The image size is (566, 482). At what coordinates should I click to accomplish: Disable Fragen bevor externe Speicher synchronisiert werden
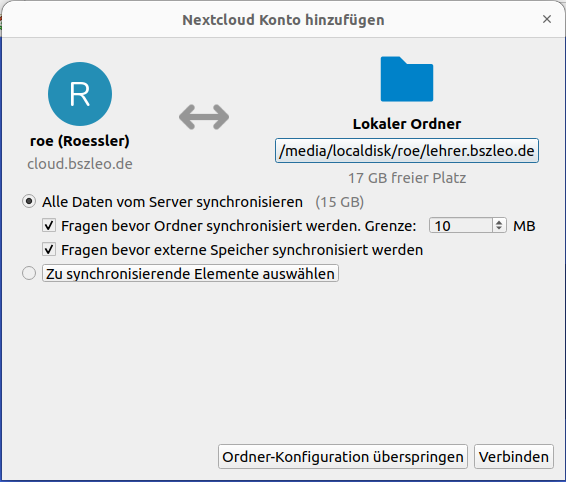tap(49, 249)
